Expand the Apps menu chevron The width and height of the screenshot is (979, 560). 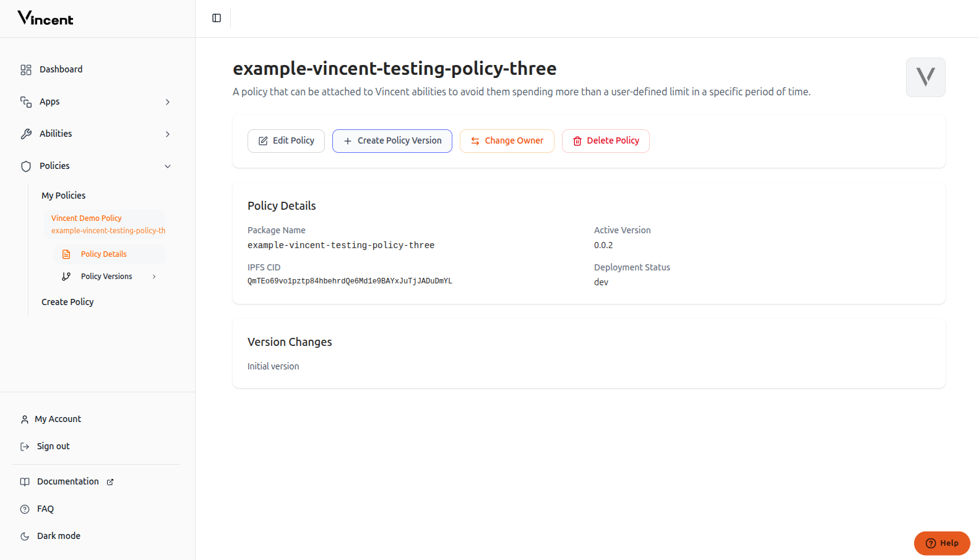pos(168,102)
